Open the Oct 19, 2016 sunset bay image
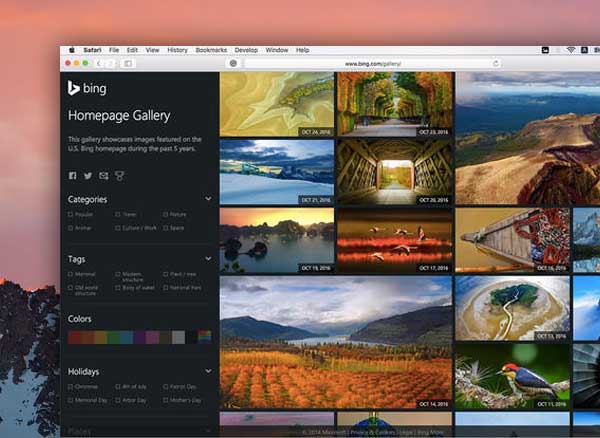The height and width of the screenshot is (438, 600). pyautogui.click(x=277, y=240)
